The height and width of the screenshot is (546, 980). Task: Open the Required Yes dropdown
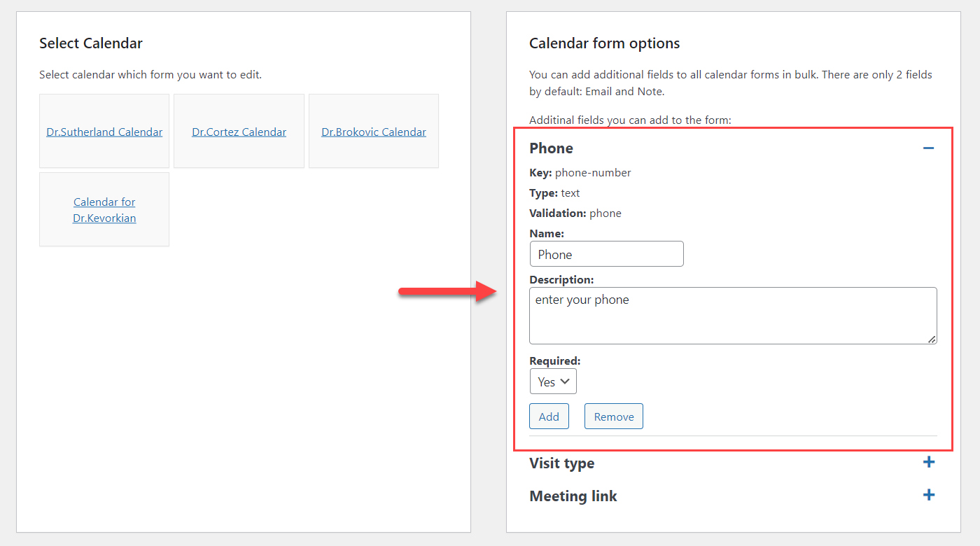coord(553,381)
